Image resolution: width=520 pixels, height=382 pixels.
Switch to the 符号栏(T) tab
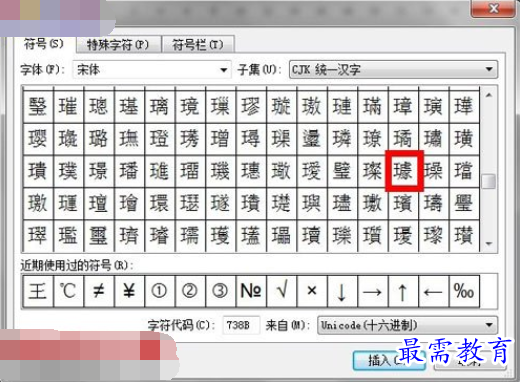click(198, 44)
